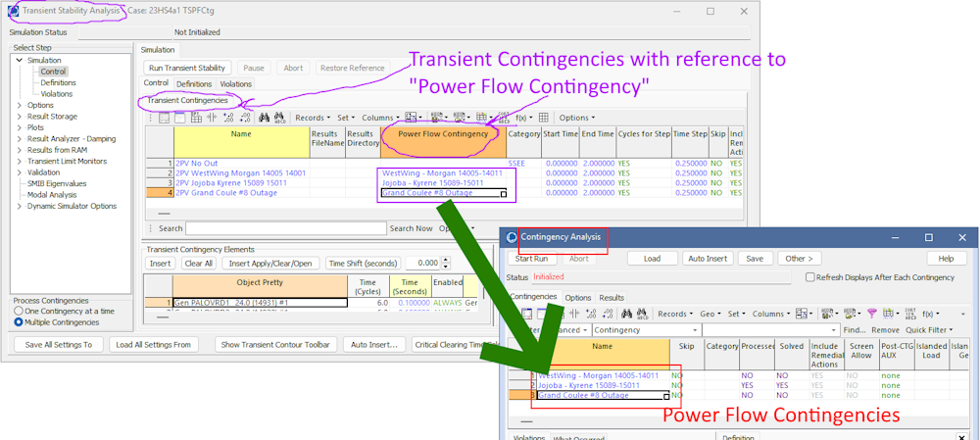Click the Auto Insert button in Contingency Analysis
980x440 pixels.
[709, 259]
